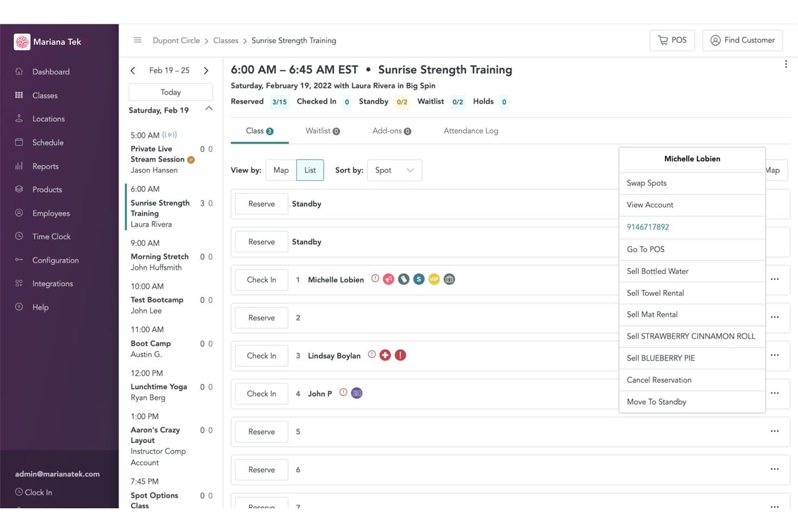Click Michelle Lobien's yellow VIP tag icon
This screenshot has width=798, height=532.
coord(434,279)
